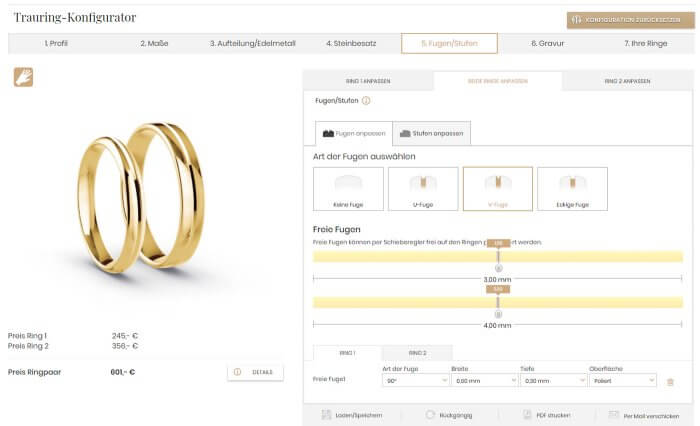Click PDF drucken label
The height and width of the screenshot is (426, 700).
point(553,415)
